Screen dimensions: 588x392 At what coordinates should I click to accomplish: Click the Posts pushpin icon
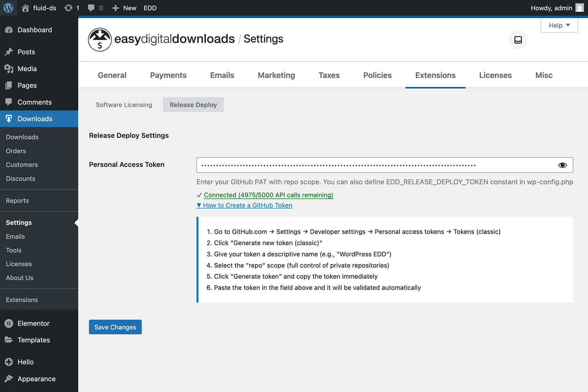(x=9, y=52)
